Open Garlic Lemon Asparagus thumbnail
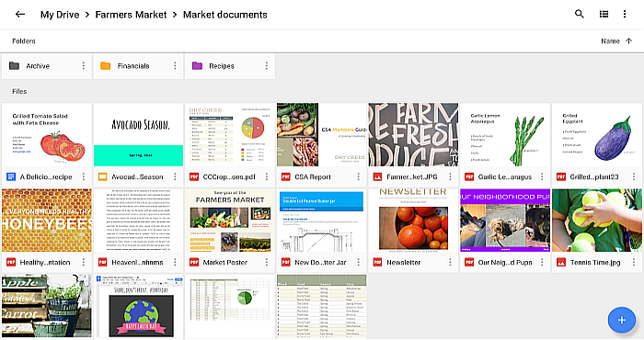The width and height of the screenshot is (644, 340). (x=505, y=134)
